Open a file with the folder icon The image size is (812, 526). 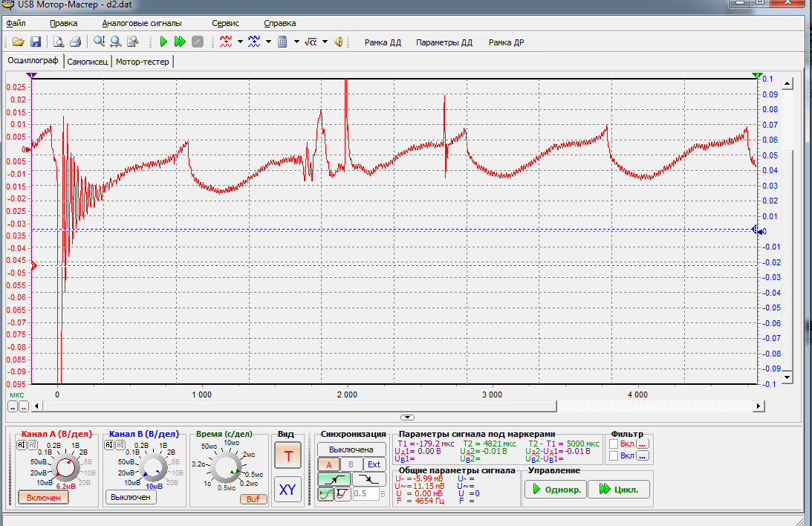tap(18, 42)
